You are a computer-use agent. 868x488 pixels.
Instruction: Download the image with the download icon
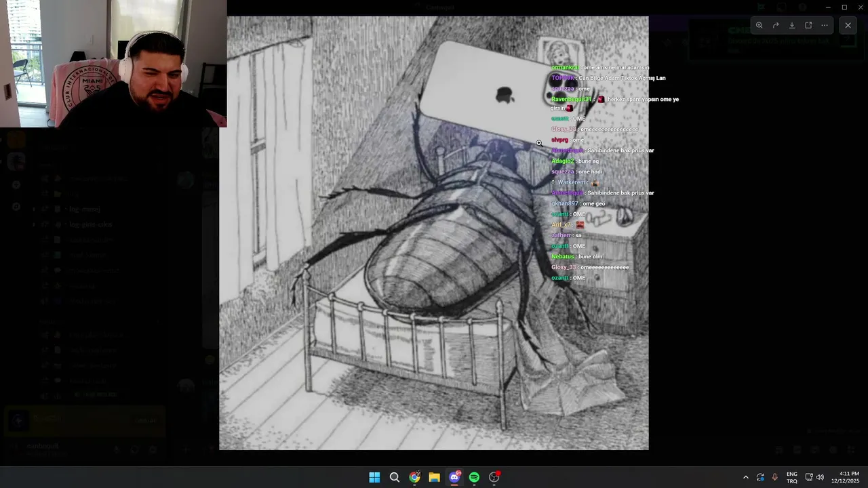tap(792, 26)
